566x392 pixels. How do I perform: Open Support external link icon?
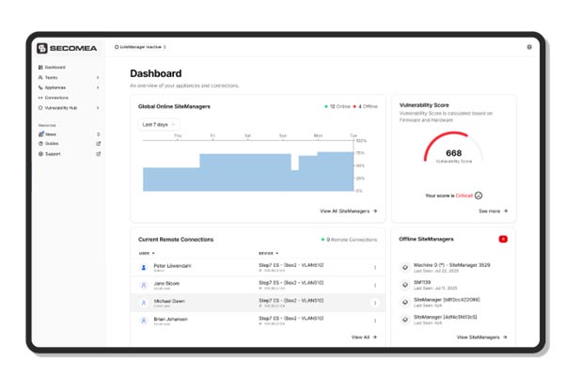click(98, 154)
